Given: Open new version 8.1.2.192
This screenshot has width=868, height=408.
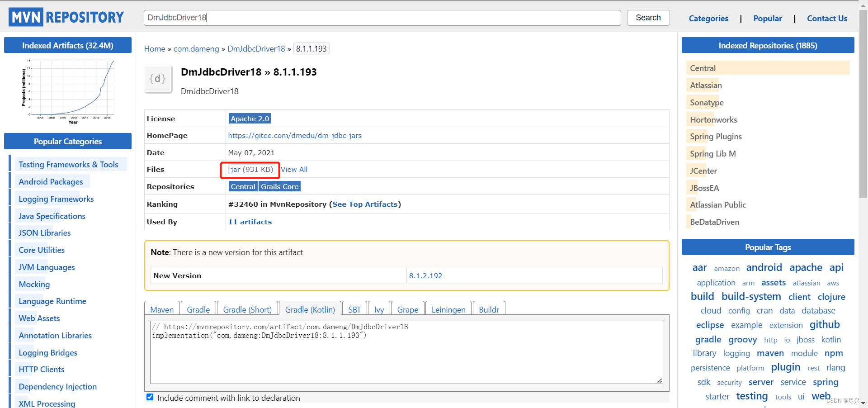Looking at the screenshot, I should (x=425, y=275).
